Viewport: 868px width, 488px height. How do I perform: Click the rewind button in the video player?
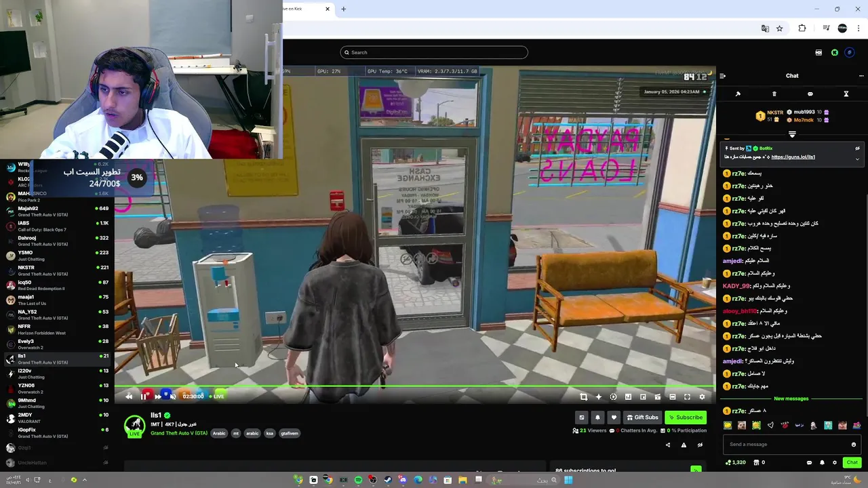tap(129, 396)
